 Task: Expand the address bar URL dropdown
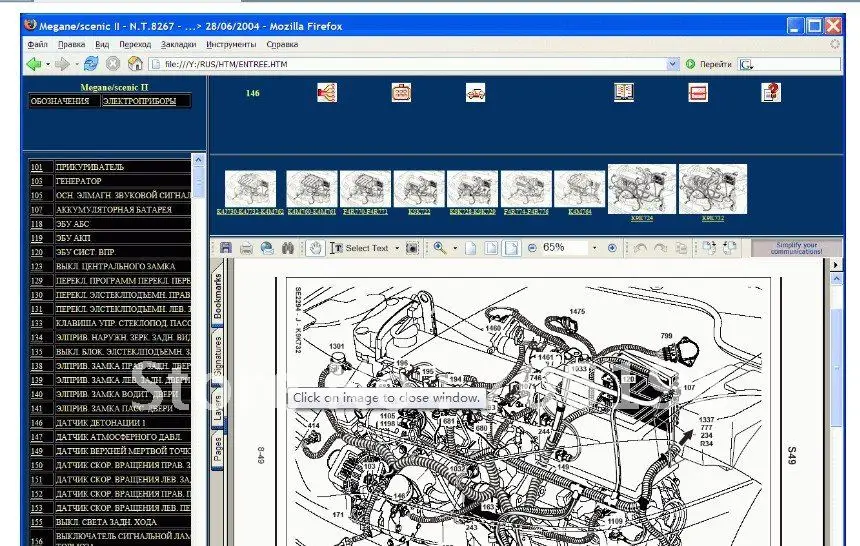pos(673,64)
